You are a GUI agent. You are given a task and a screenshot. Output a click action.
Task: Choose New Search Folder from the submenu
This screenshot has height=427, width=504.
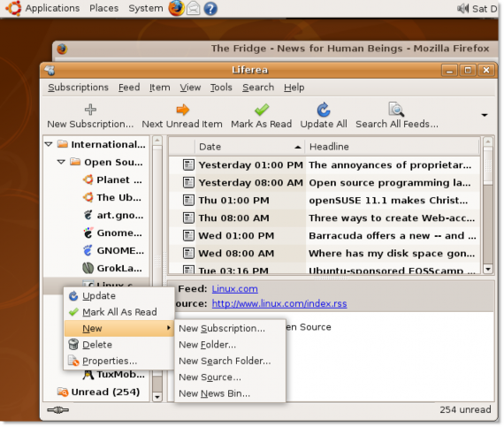[x=225, y=361]
